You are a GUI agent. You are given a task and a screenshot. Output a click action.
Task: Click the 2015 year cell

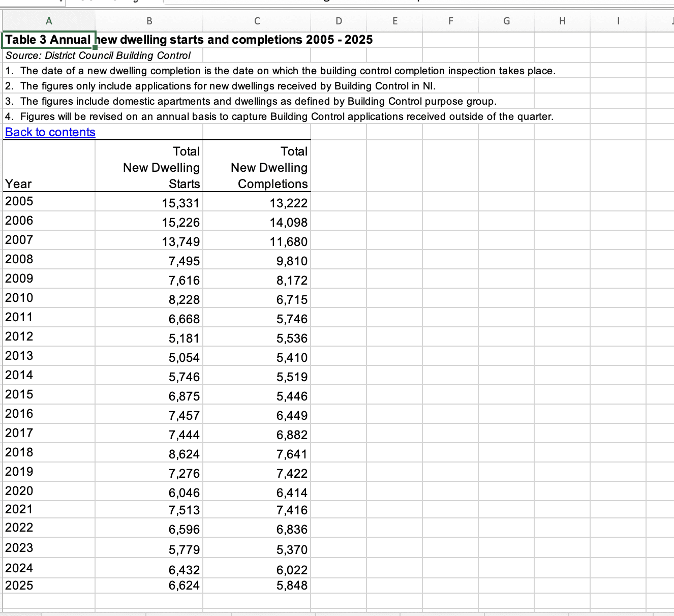[49, 394]
